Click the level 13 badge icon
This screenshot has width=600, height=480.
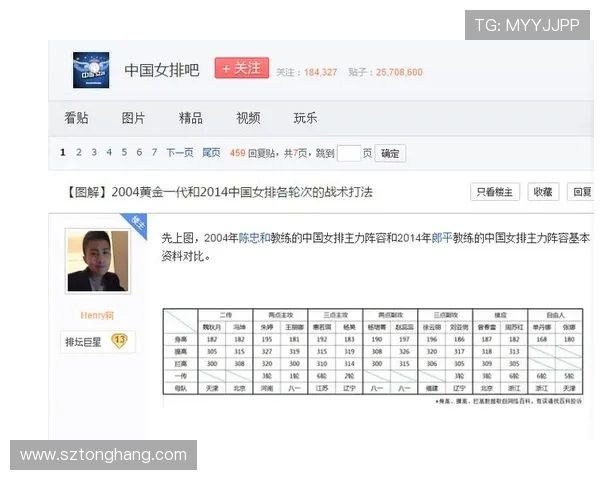coord(119,341)
